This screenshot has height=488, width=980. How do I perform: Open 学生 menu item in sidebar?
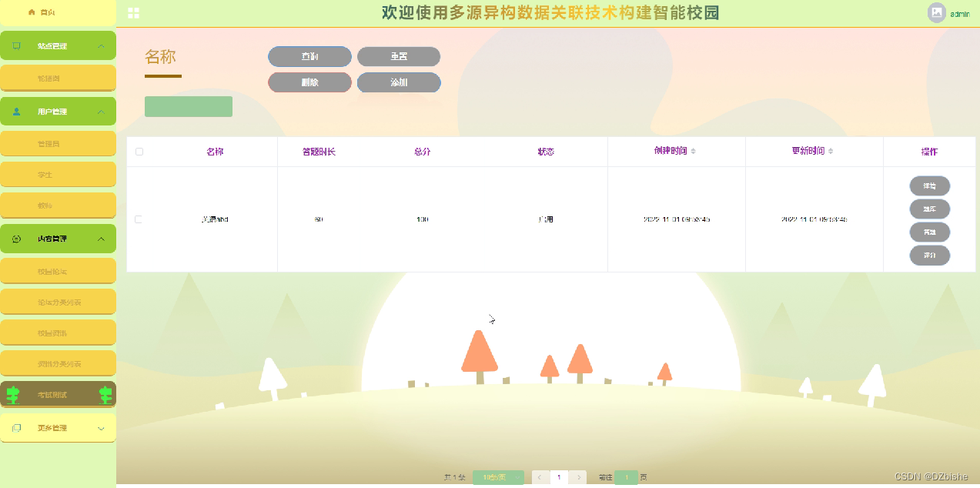[58, 175]
